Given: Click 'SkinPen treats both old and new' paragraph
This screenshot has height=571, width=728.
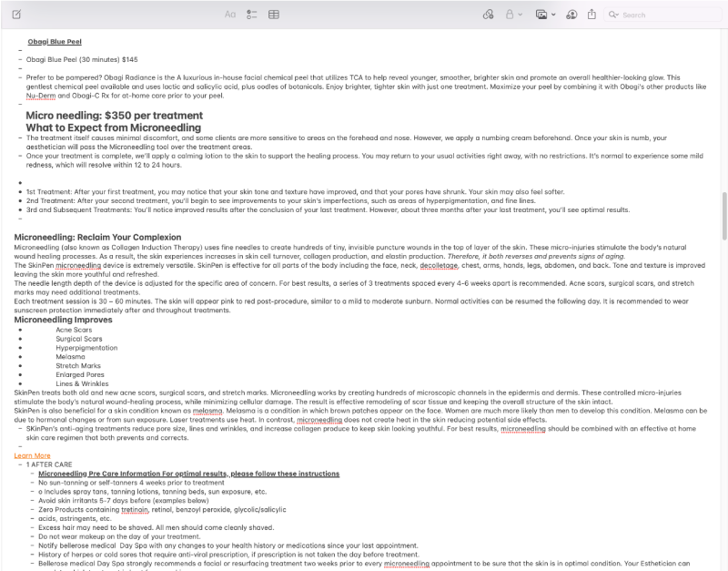Looking at the screenshot, I should (348, 397).
